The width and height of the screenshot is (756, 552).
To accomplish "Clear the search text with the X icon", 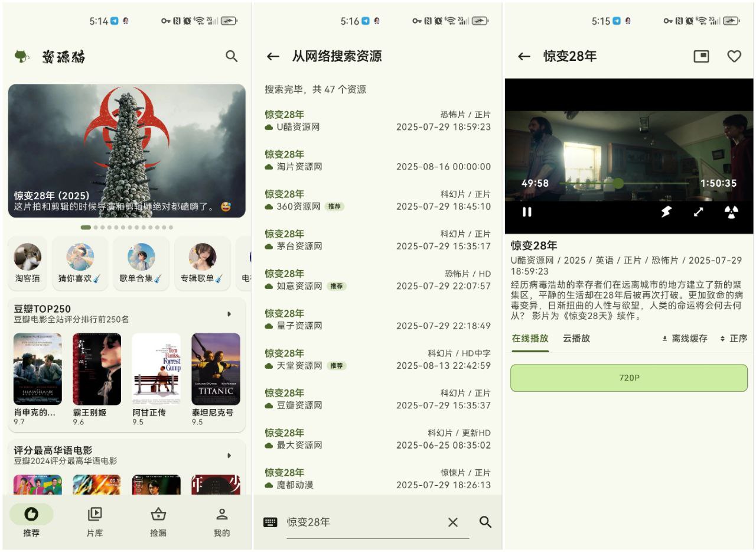I will (452, 522).
